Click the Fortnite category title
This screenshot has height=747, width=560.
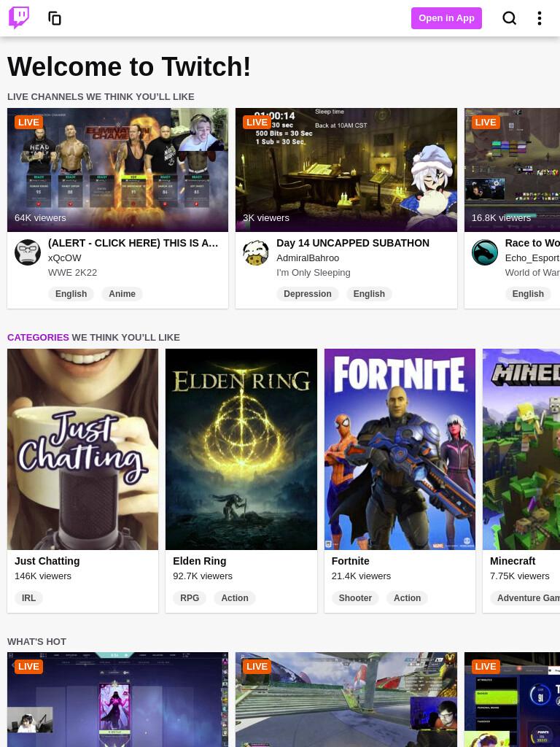pos(351,561)
